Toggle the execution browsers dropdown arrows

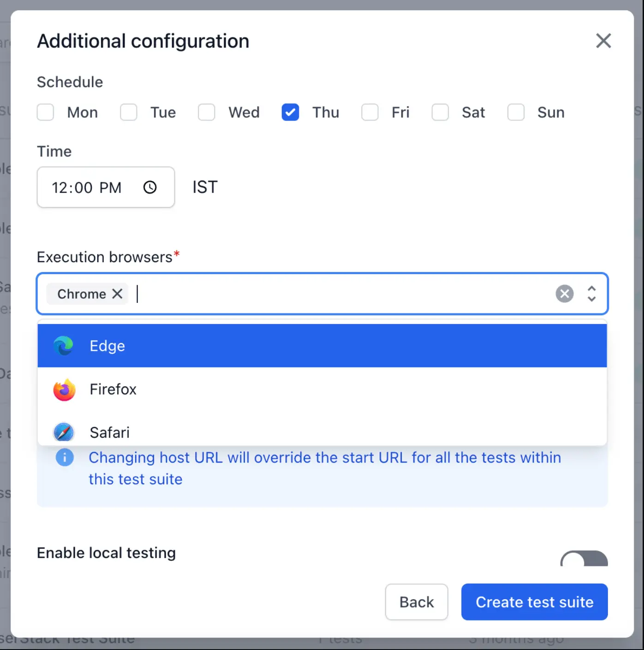coord(591,294)
